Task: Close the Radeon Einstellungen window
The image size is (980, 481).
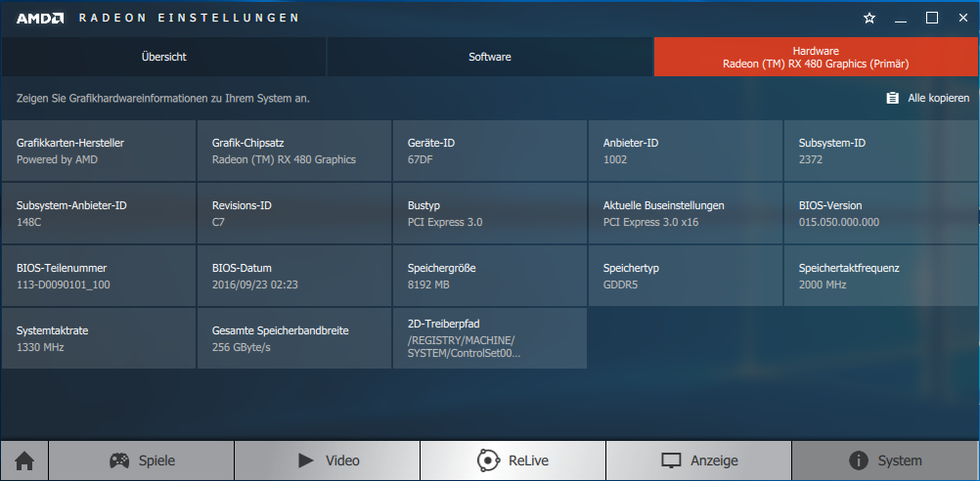Action: (963, 19)
